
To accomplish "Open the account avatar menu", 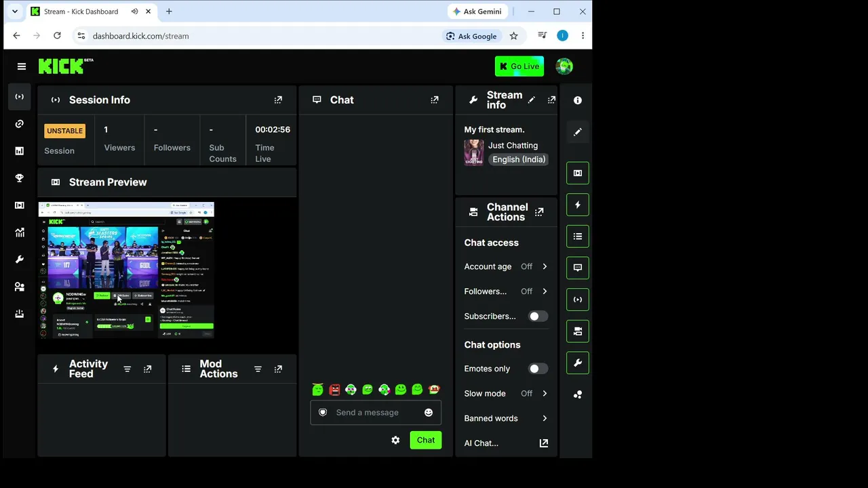I will (564, 66).
